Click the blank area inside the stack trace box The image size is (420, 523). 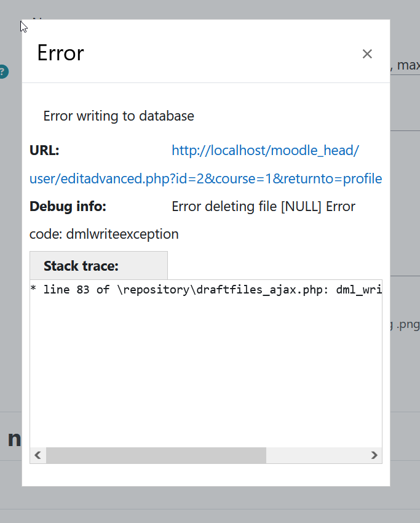coord(206,372)
